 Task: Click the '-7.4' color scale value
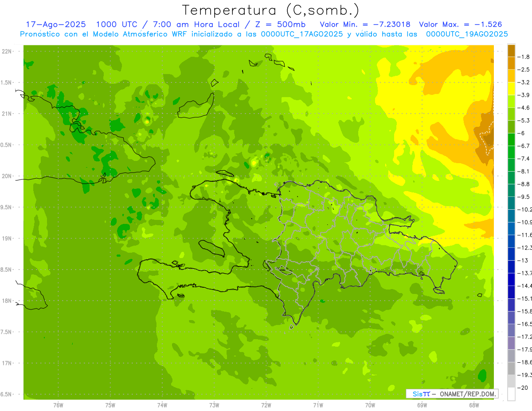(x=524, y=159)
